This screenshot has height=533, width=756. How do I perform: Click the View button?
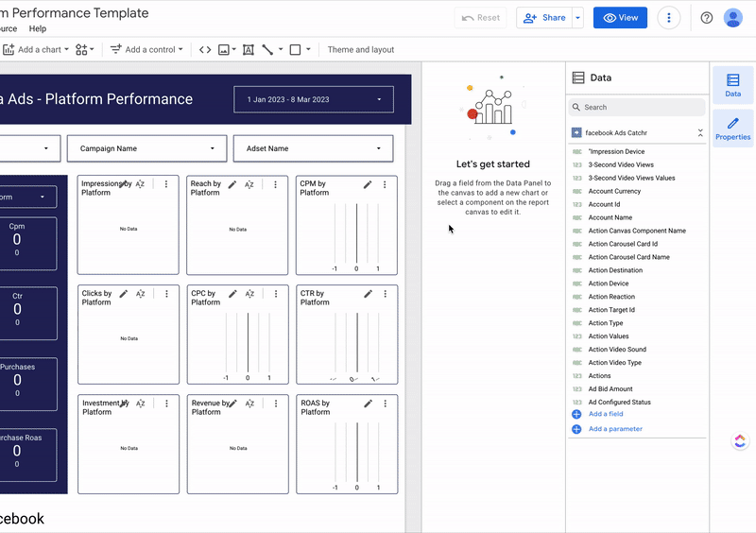620,18
